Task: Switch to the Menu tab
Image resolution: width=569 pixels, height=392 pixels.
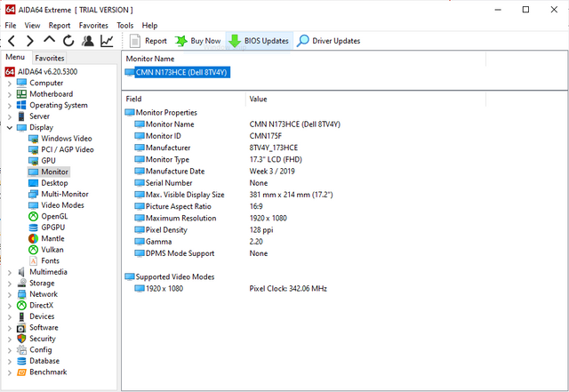Action: point(15,58)
